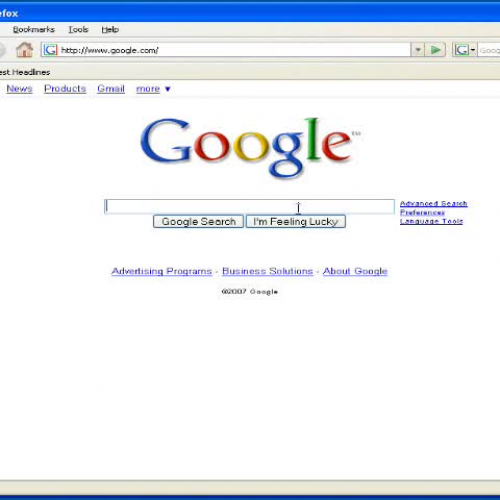Open Advanced Search link

point(433,203)
